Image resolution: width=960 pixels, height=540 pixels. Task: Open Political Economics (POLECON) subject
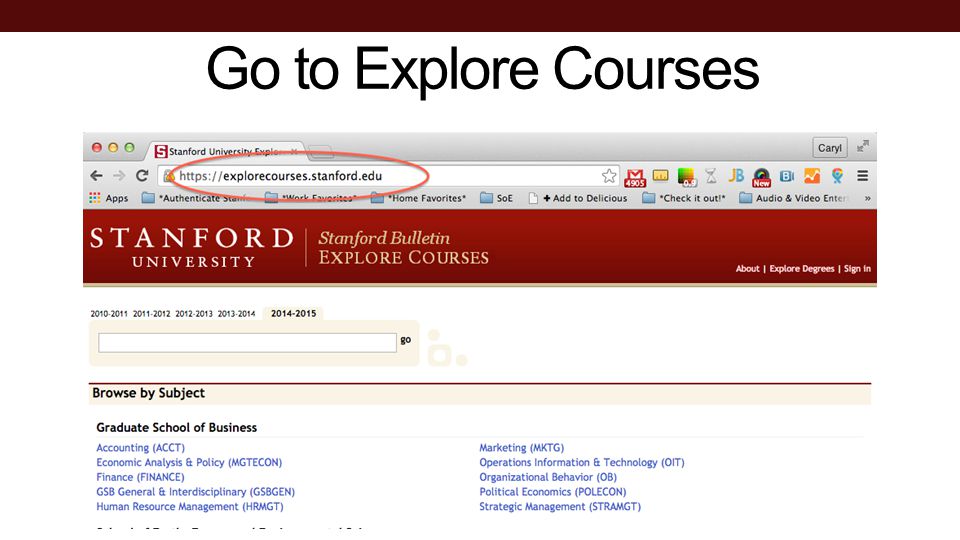[x=553, y=492]
